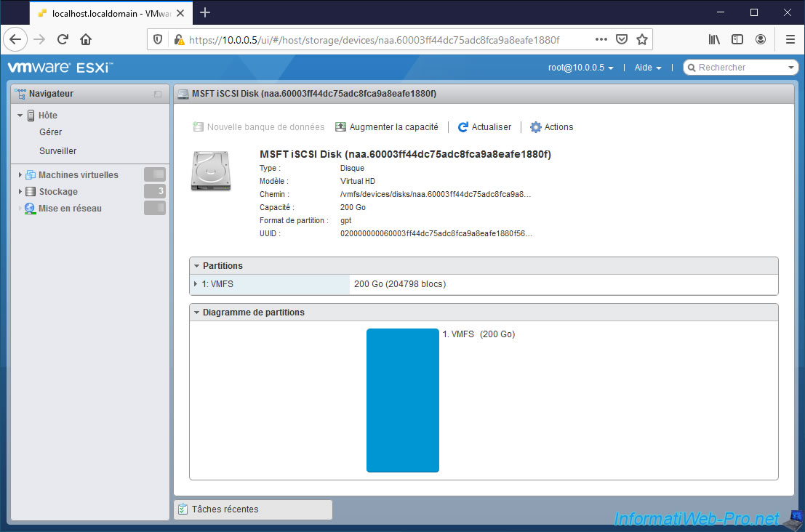Click the Actualiser refresh button
This screenshot has width=805, height=532.
[484, 126]
